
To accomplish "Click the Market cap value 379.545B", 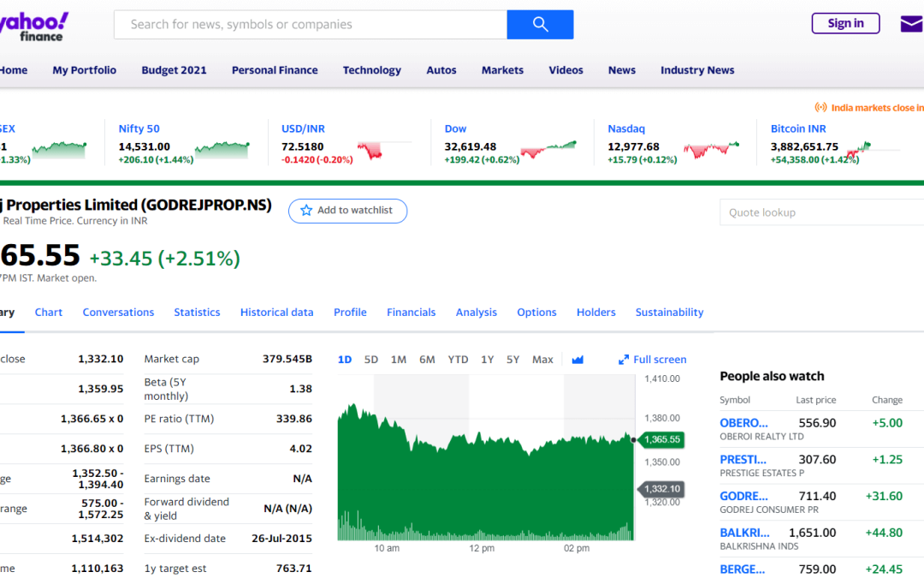I will (x=287, y=359).
